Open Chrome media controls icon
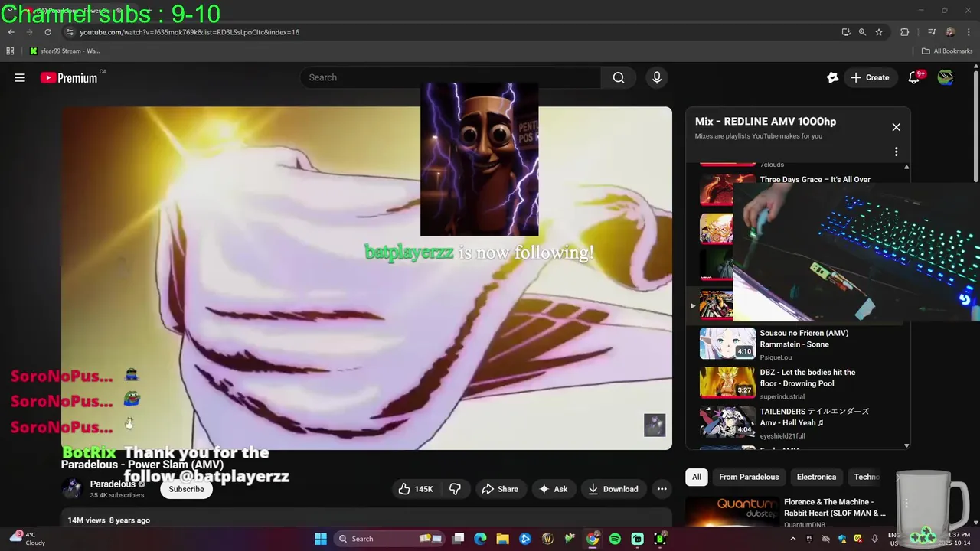The width and height of the screenshot is (980, 551). 932,32
